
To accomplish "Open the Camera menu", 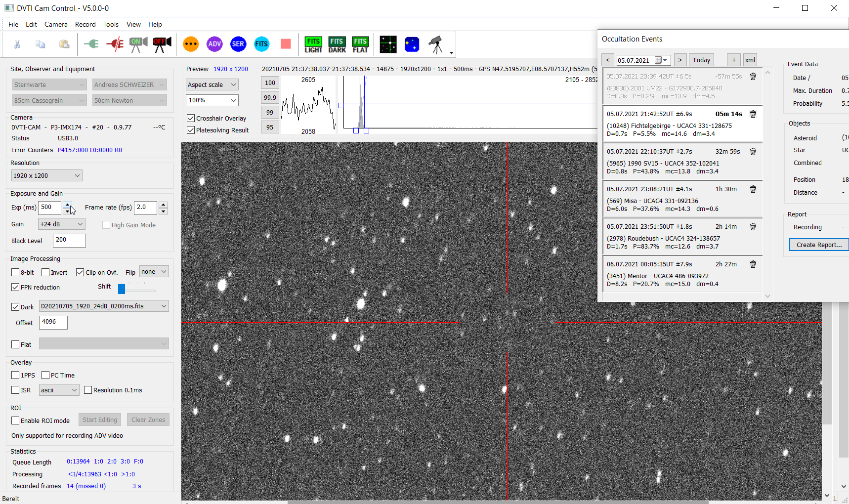I will point(56,24).
